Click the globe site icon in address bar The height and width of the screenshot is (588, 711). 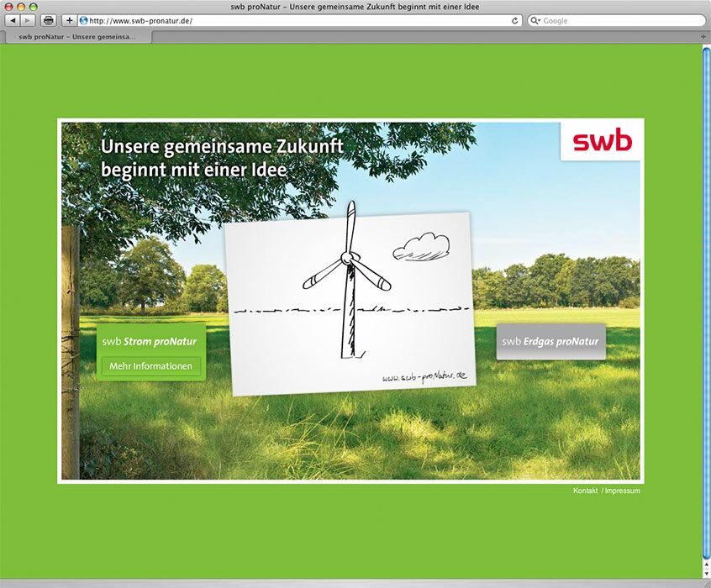83,20
